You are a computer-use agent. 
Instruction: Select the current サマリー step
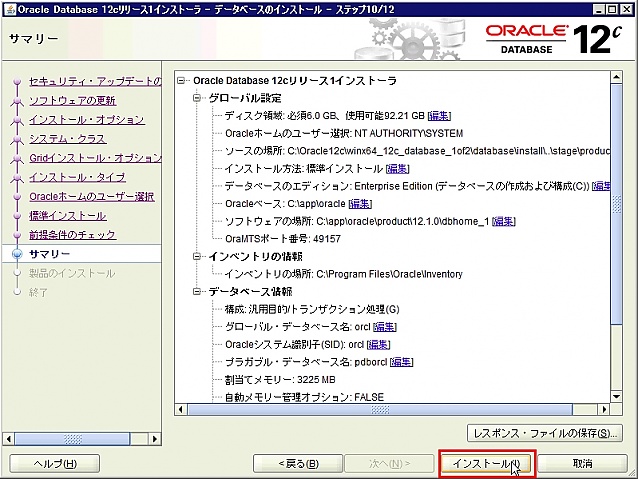pyautogui.click(x=49, y=254)
